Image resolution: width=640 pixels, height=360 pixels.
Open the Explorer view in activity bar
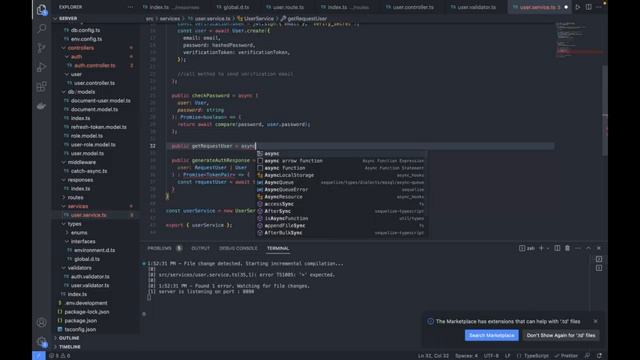tap(42, 9)
